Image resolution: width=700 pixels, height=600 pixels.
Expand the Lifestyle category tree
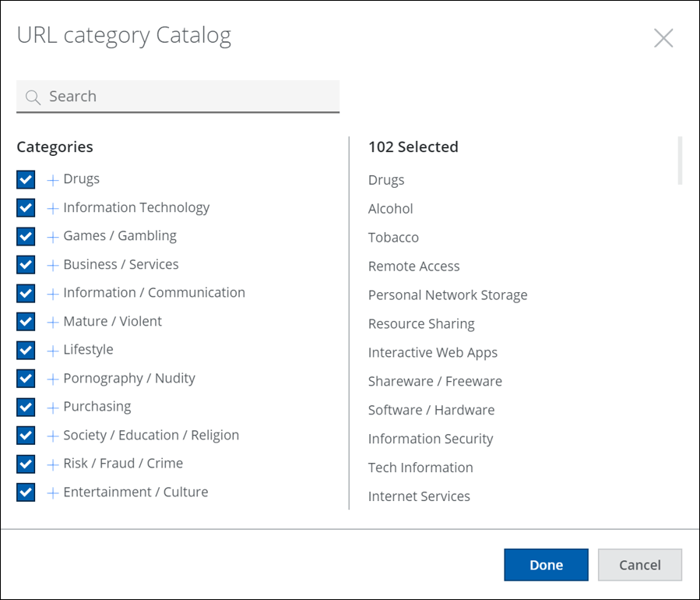point(53,351)
